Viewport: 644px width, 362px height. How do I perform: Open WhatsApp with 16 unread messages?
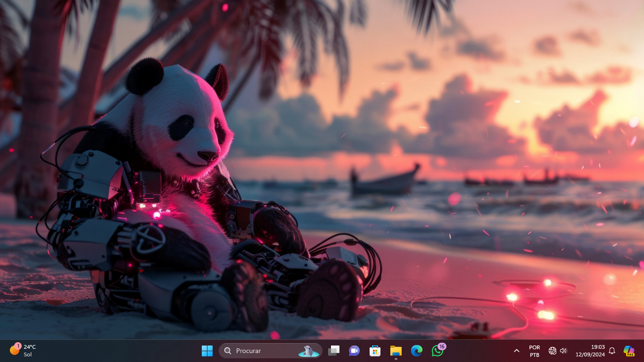(437, 351)
